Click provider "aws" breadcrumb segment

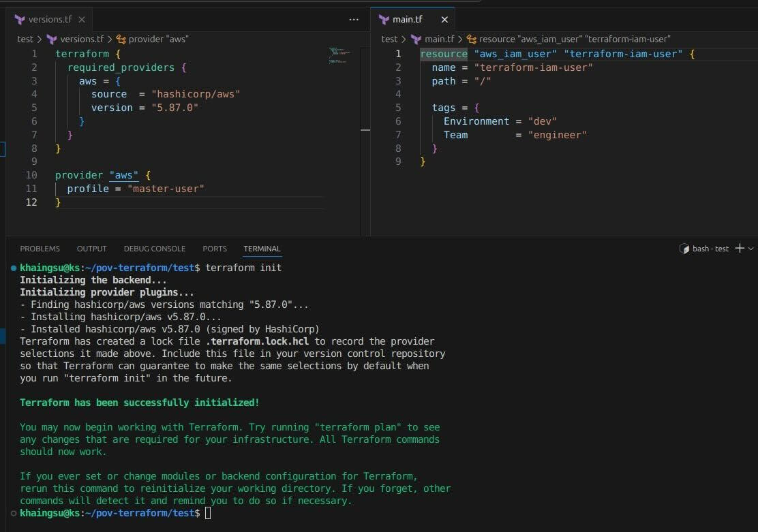point(159,39)
